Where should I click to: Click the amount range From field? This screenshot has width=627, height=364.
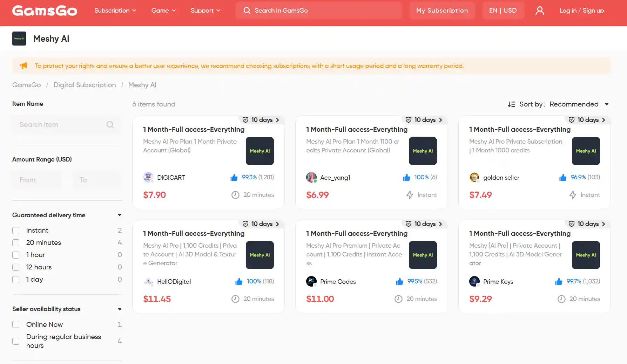pos(37,180)
